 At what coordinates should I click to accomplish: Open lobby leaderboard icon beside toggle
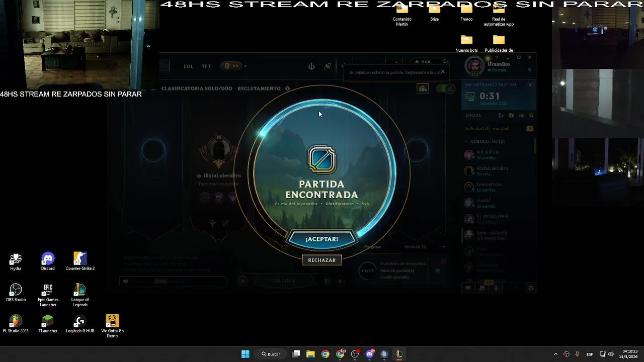pyautogui.click(x=423, y=88)
